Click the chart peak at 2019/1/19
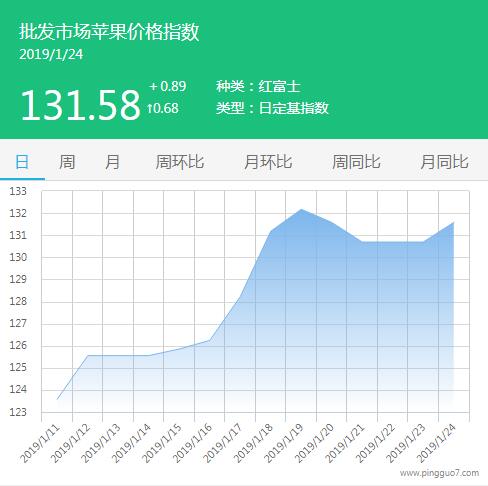This screenshot has width=488, height=486. pos(301,209)
